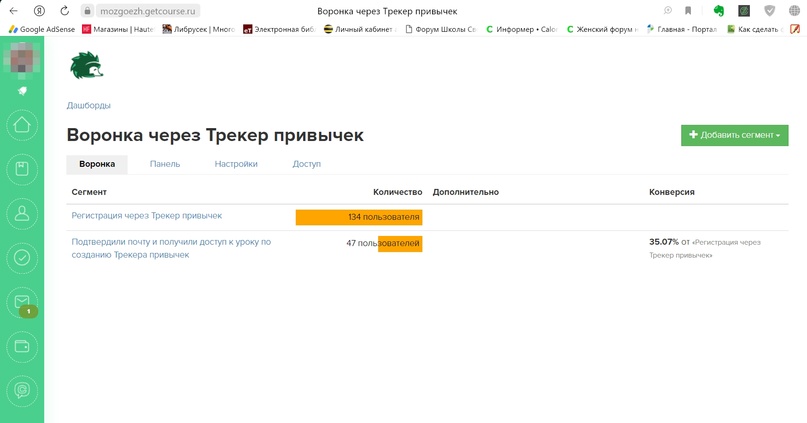Open the Google AdSense bookmark
The image size is (807, 423).
pyautogui.click(x=40, y=29)
